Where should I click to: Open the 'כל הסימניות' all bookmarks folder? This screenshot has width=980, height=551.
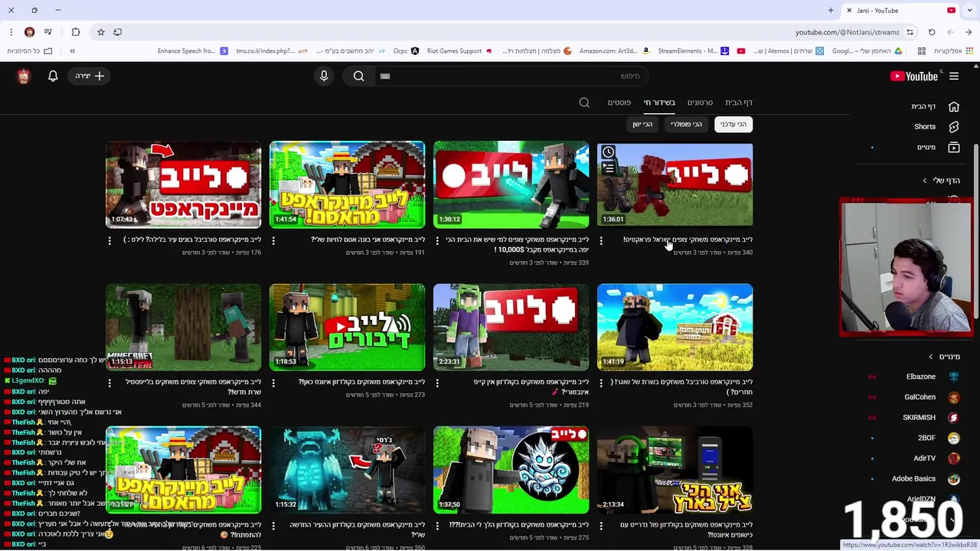30,51
